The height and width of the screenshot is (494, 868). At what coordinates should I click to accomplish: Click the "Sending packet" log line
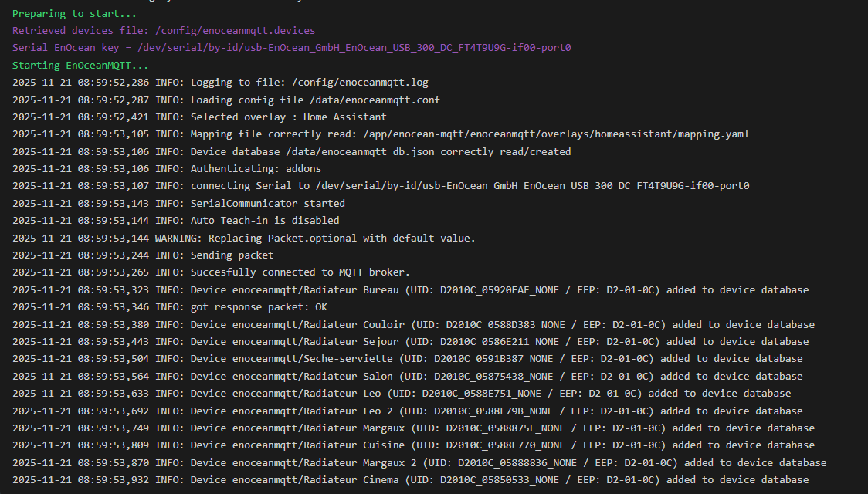232,255
